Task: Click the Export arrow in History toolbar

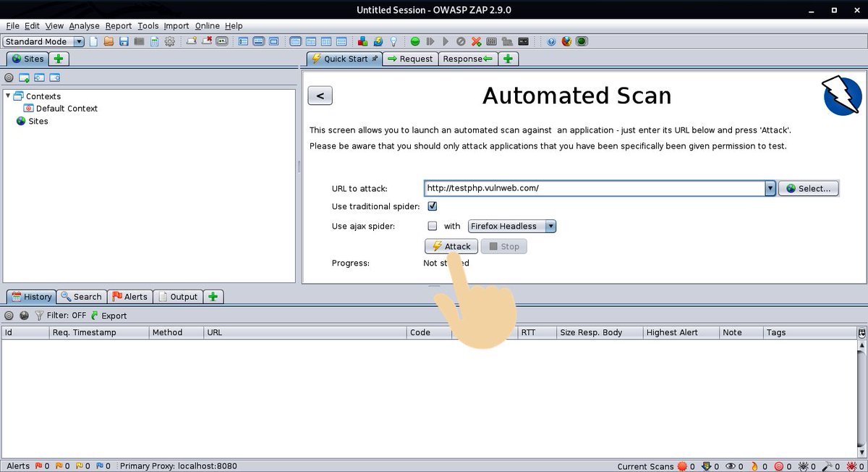Action: [x=95, y=316]
